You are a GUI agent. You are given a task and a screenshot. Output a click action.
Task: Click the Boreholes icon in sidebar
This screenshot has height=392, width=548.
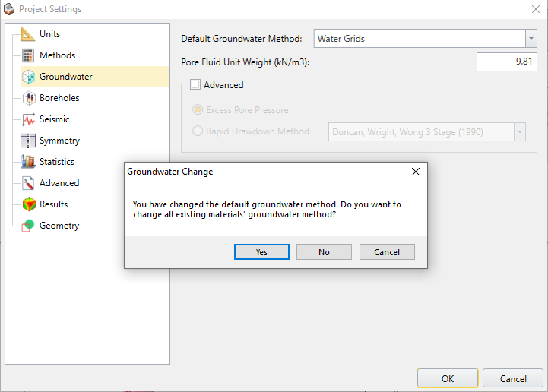coord(28,98)
